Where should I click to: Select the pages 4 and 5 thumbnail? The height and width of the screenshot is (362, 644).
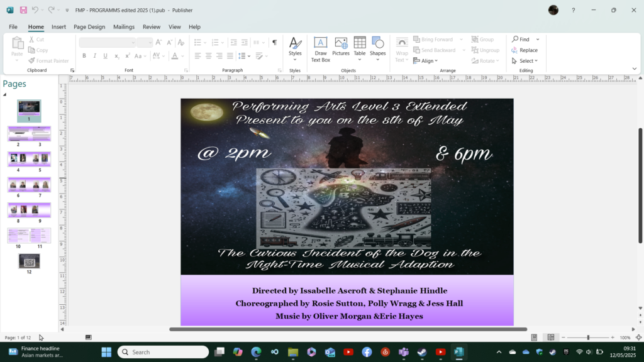[29, 159]
